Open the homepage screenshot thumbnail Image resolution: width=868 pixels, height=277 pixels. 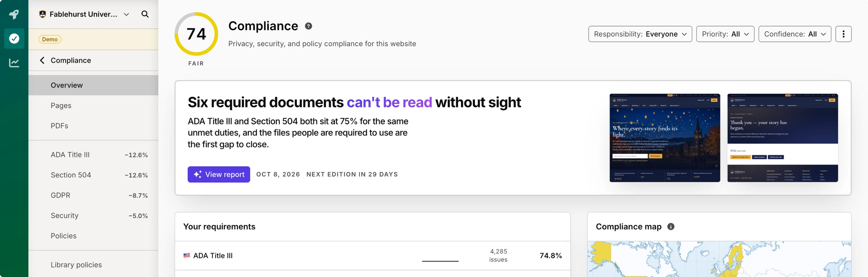point(665,138)
